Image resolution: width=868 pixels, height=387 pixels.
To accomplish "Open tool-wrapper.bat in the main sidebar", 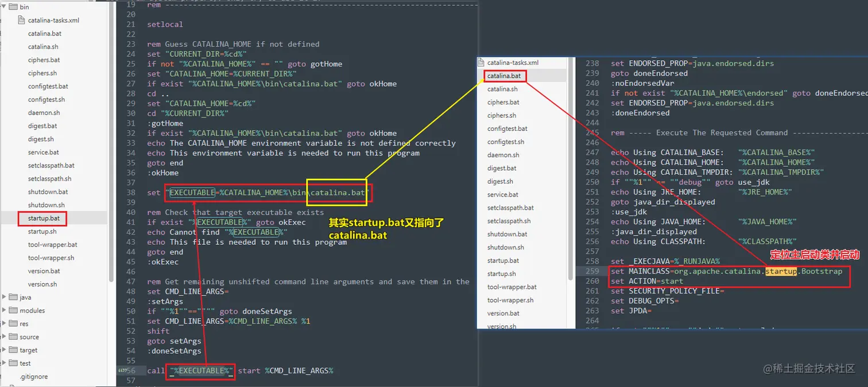I will (53, 245).
